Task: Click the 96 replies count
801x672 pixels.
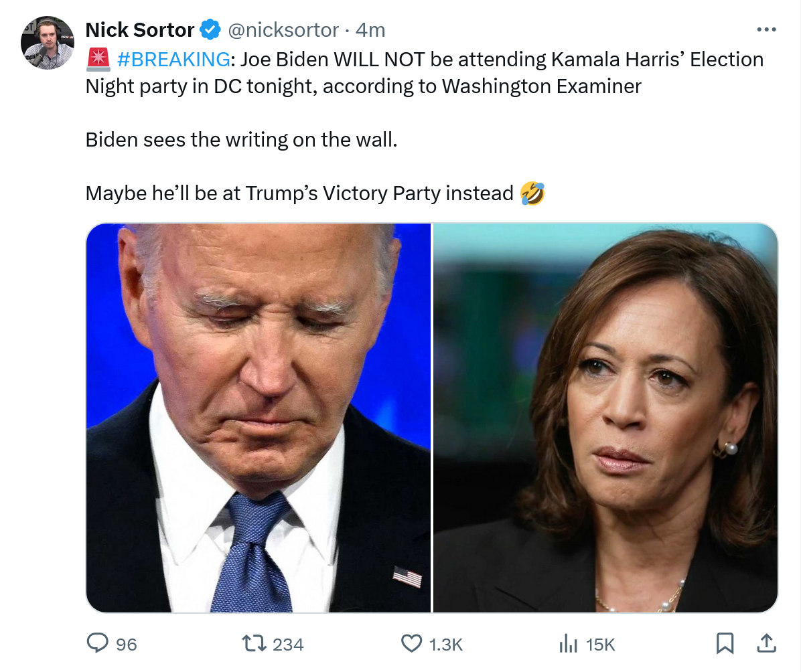Action: point(127,645)
